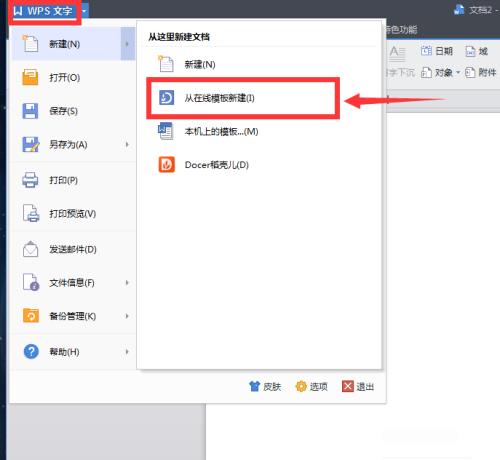Click the 帮助(H) question mark icon
The height and width of the screenshot is (460, 500).
pos(31,351)
